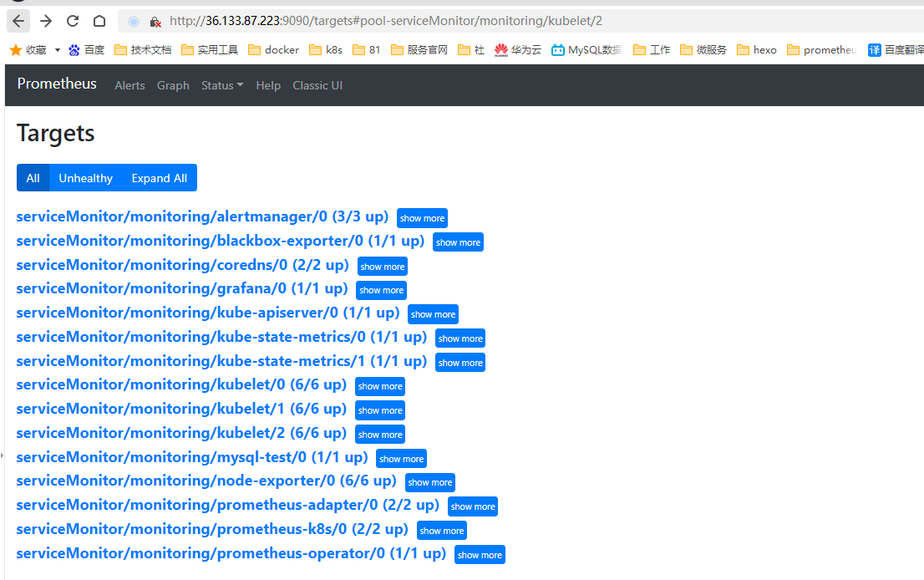Open the Help menu item

point(268,85)
